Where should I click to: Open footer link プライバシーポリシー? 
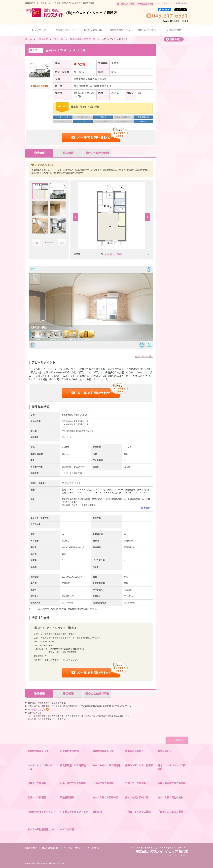click(73, 848)
